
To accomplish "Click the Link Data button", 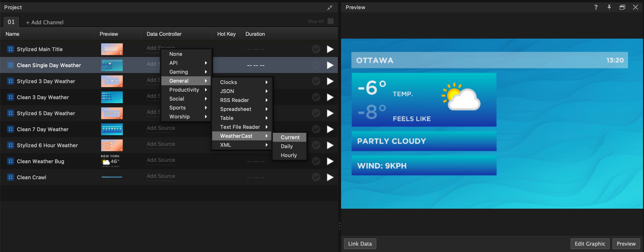I will (360, 244).
